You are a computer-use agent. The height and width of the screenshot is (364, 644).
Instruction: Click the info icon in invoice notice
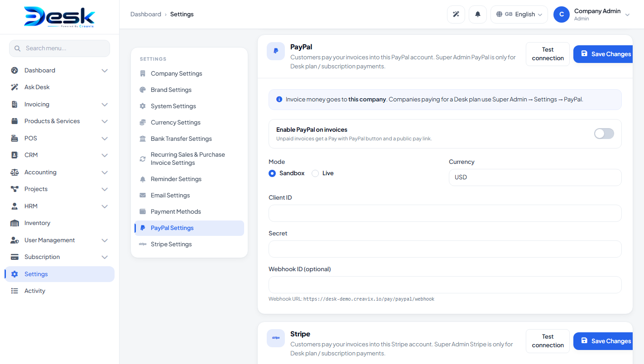279,100
